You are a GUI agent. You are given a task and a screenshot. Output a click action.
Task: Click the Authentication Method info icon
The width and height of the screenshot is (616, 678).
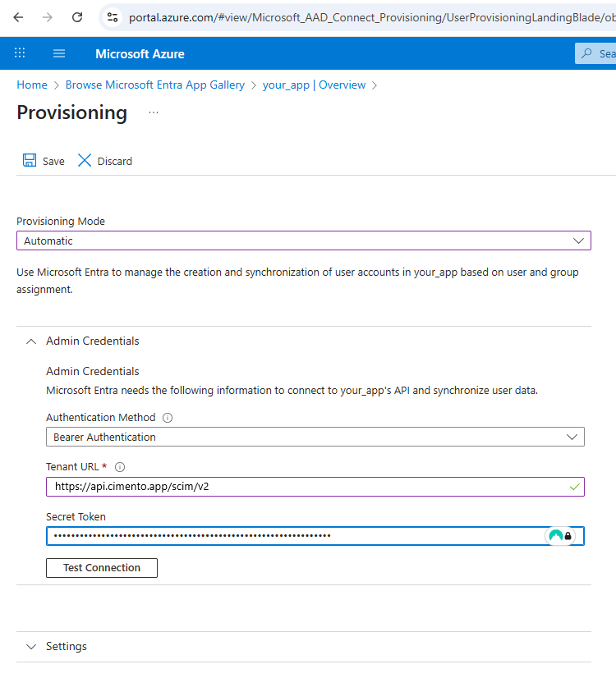pos(168,418)
